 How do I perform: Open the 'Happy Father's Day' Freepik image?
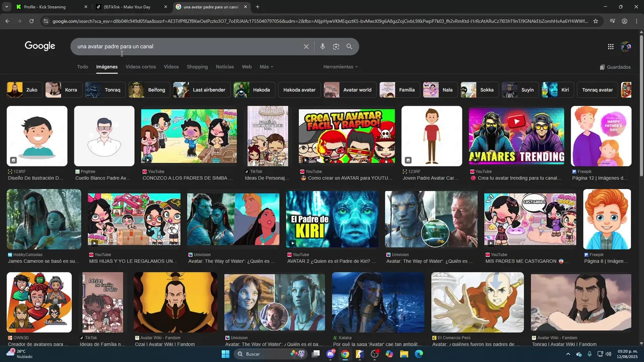coord(601,136)
